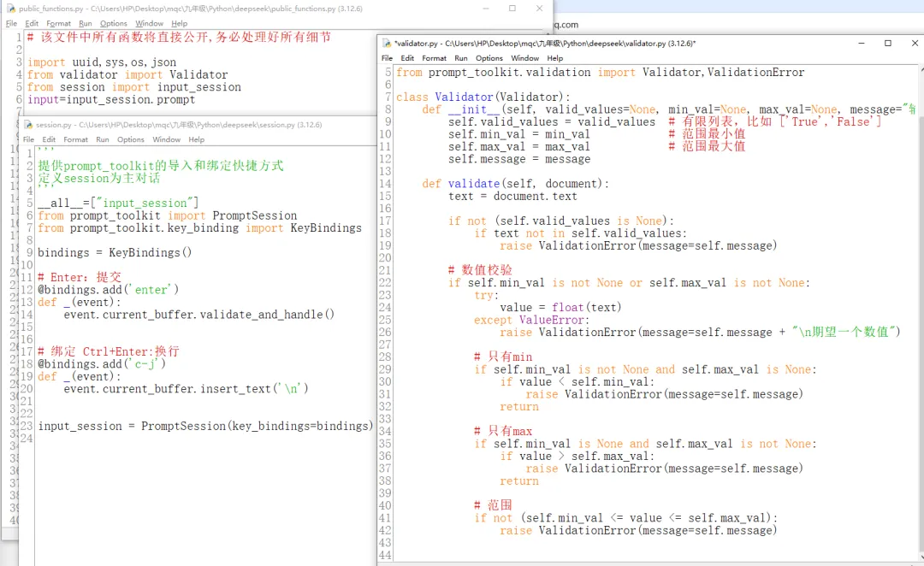
Task: Click 'value = float(text)' on line 24
Action: (560, 308)
